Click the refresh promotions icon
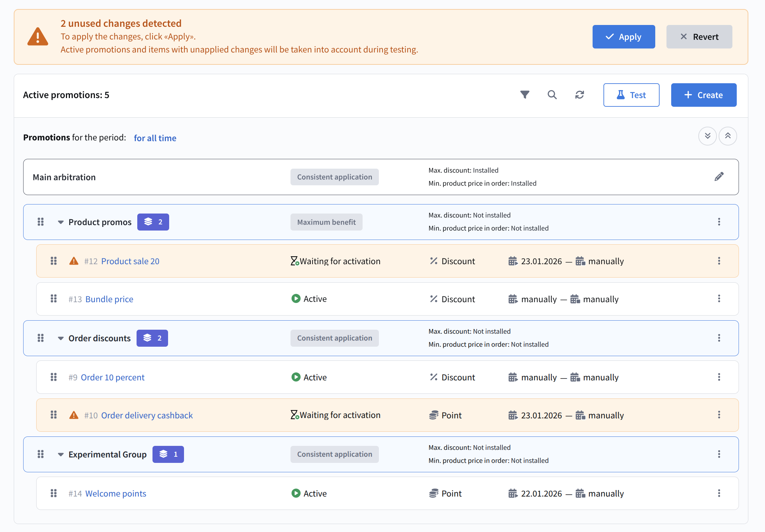This screenshot has width=765, height=532. tap(580, 95)
